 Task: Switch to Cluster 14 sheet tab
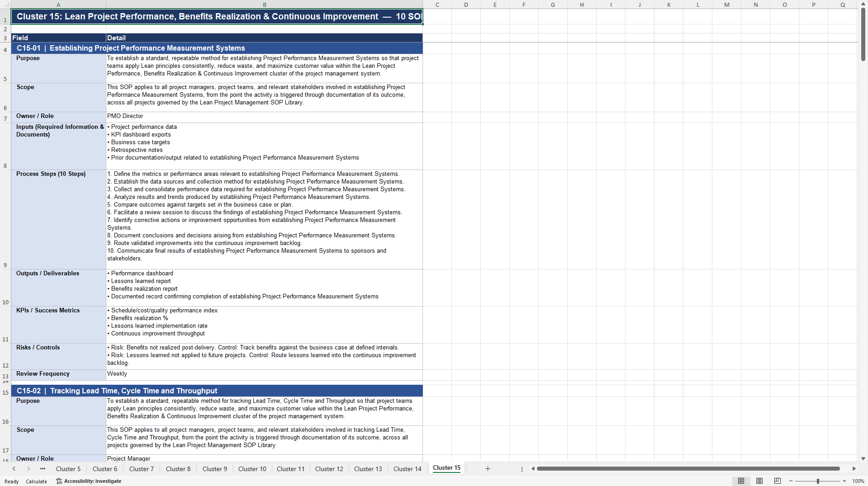coord(408,469)
